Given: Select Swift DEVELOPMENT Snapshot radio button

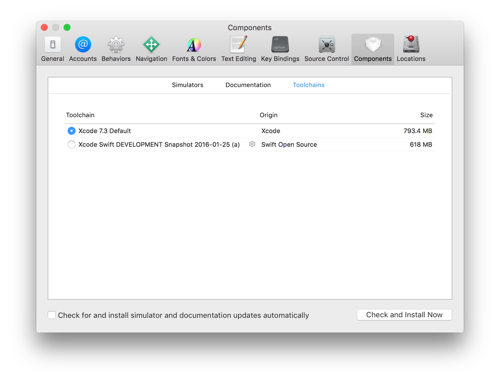Looking at the screenshot, I should 71,144.
